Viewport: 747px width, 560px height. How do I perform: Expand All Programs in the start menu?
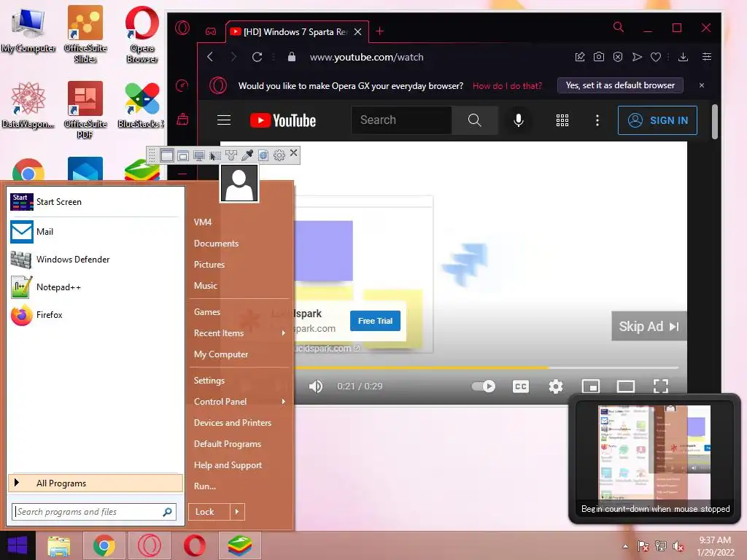pyautogui.click(x=96, y=483)
